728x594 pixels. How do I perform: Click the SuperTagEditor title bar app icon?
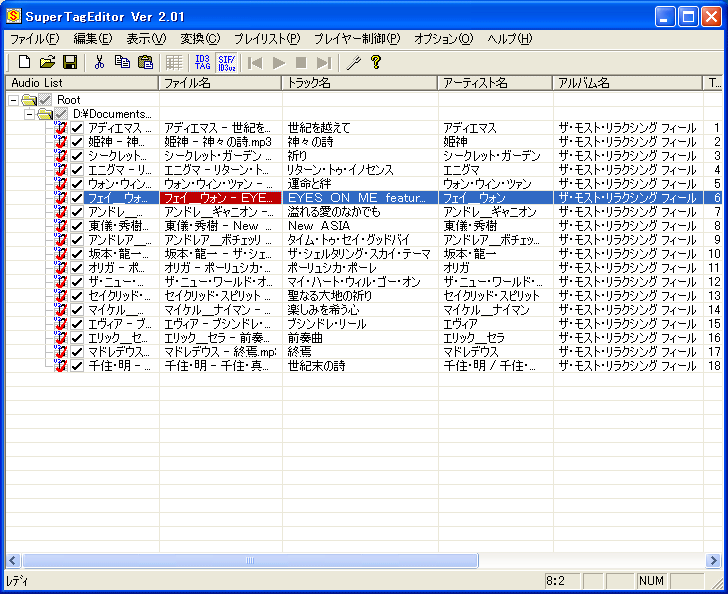tap(14, 16)
